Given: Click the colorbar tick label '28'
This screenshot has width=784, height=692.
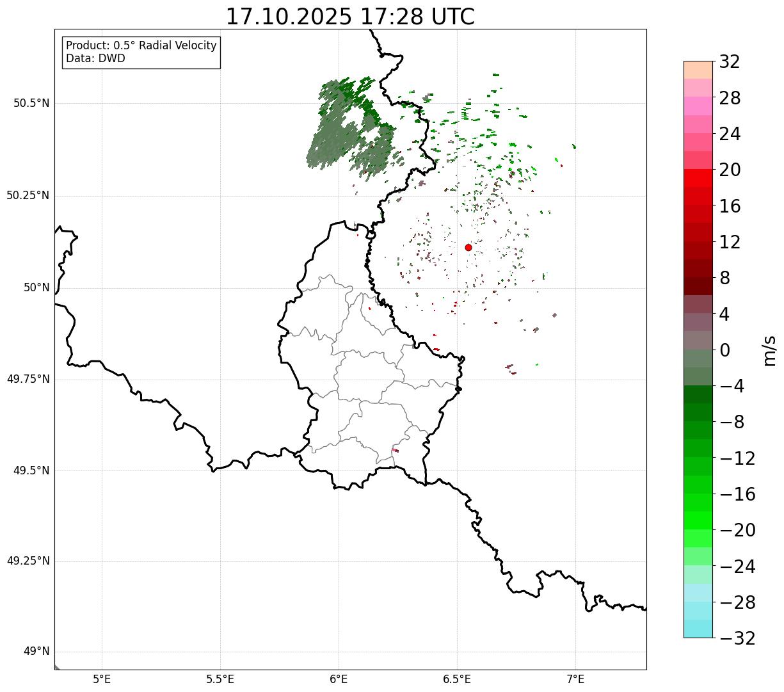Looking at the screenshot, I should pos(730,99).
